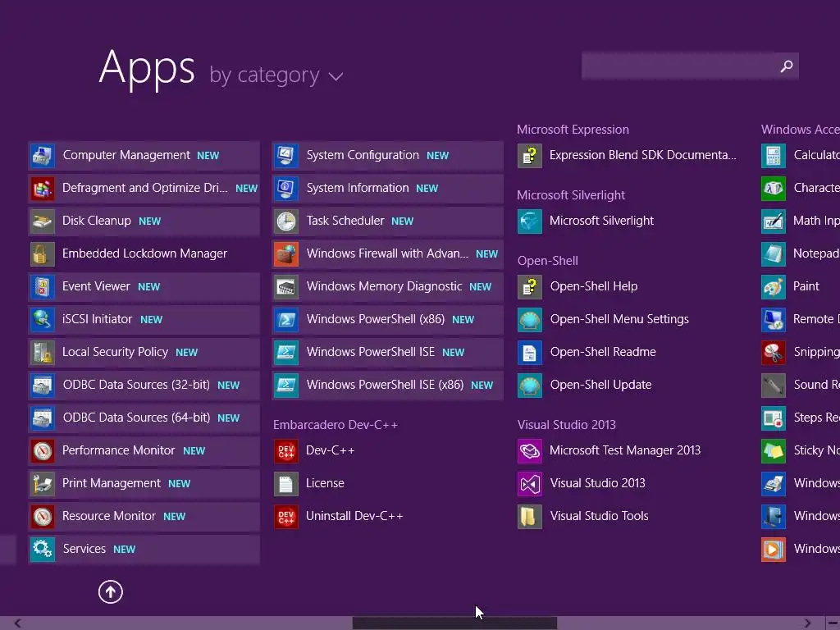Launch Windows Memory Diagnostic icon

pos(286,286)
